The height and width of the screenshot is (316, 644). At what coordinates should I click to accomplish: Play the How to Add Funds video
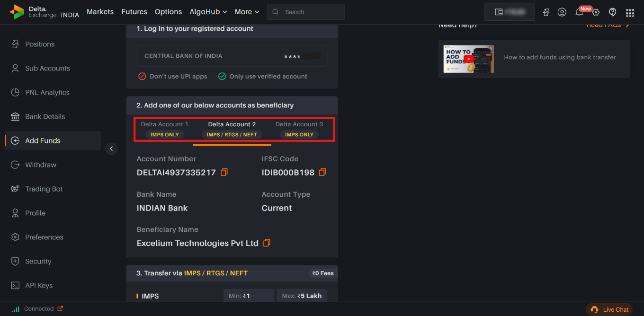pos(468,59)
